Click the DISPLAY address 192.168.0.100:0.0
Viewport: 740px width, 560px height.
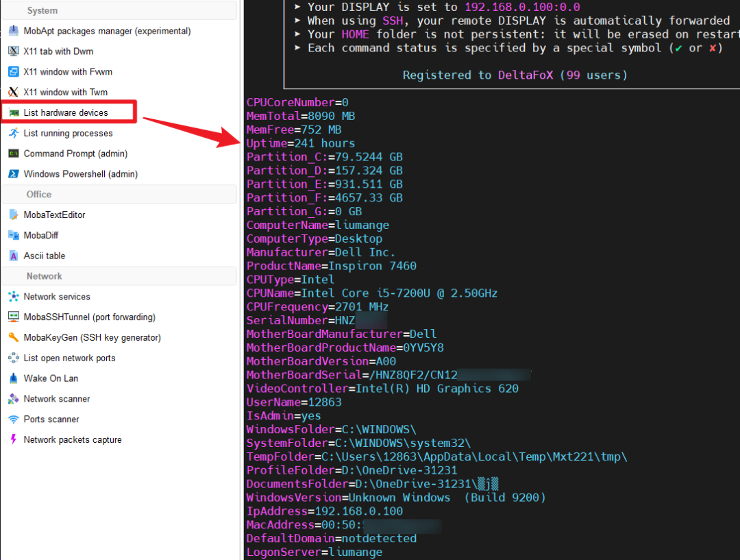(522, 7)
